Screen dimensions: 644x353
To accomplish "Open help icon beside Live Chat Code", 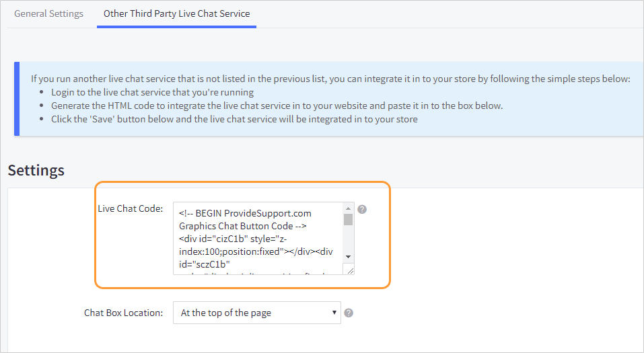I will (x=362, y=209).
